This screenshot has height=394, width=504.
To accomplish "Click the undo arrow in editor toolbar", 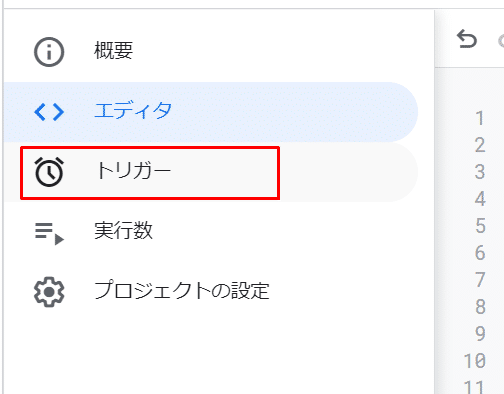I will coord(467,39).
